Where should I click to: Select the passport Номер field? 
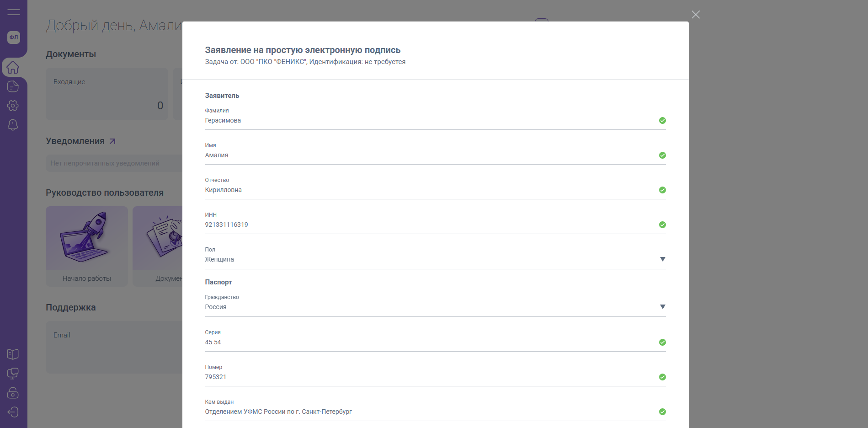[430, 377]
